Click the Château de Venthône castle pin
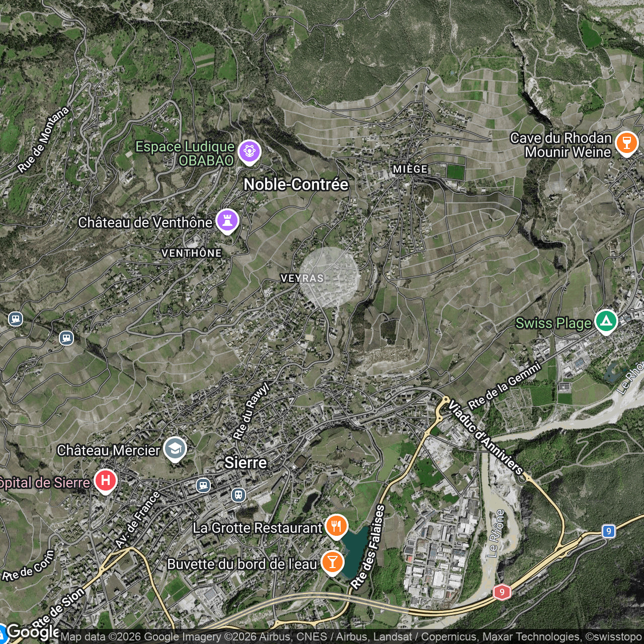Viewport: 644px width, 644px height. 227,220
